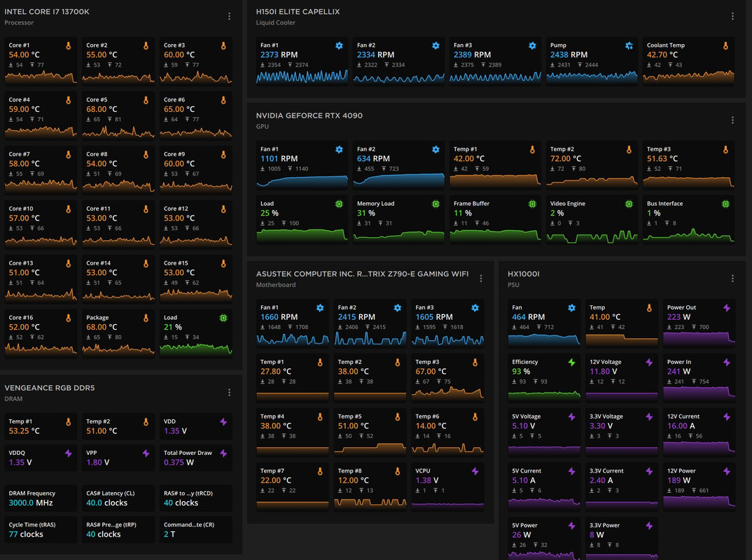The width and height of the screenshot is (752, 560).
Task: Open the H150i Elite Capellix options menu
Action: point(732,16)
